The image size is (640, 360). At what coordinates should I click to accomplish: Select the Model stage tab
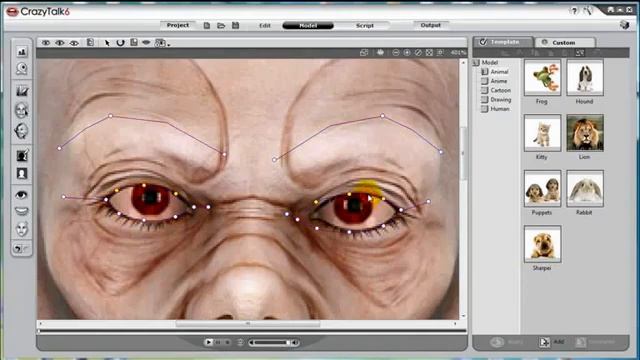(x=308, y=25)
